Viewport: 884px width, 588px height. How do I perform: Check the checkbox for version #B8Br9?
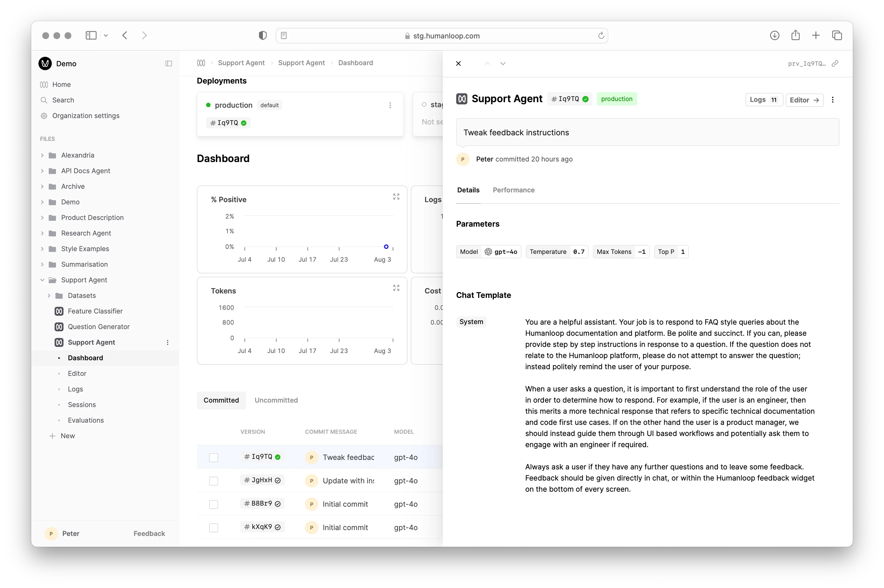213,504
